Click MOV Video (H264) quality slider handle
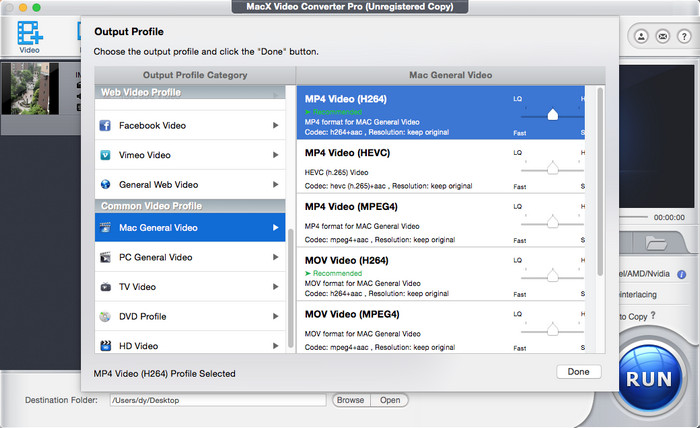 pos(553,275)
